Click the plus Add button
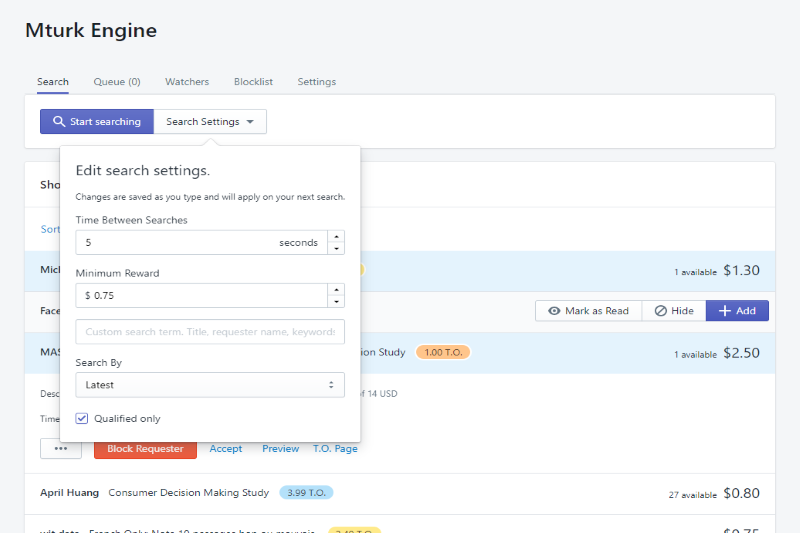 [737, 311]
